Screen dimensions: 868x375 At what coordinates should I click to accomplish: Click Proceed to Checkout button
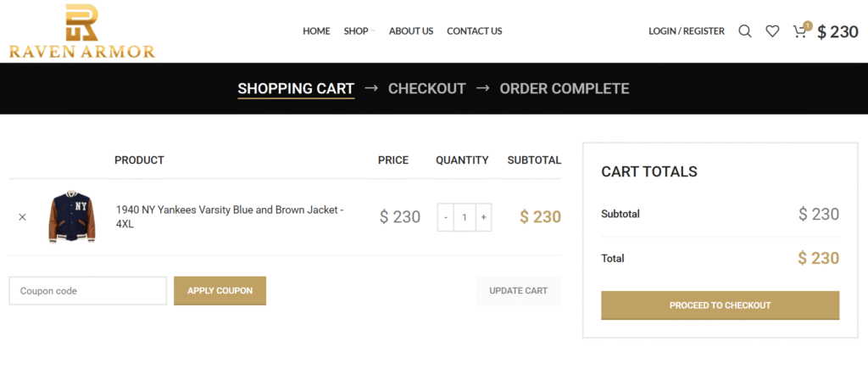click(x=721, y=305)
